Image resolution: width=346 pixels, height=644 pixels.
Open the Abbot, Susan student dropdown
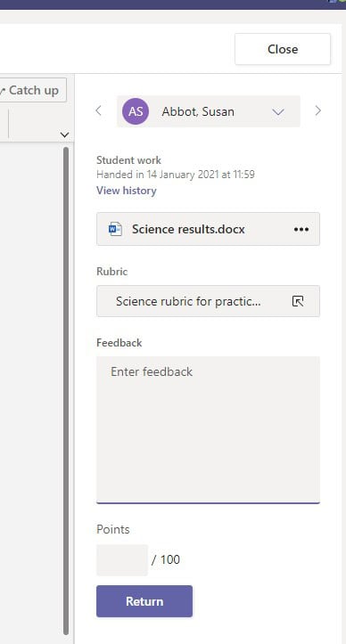point(208,111)
